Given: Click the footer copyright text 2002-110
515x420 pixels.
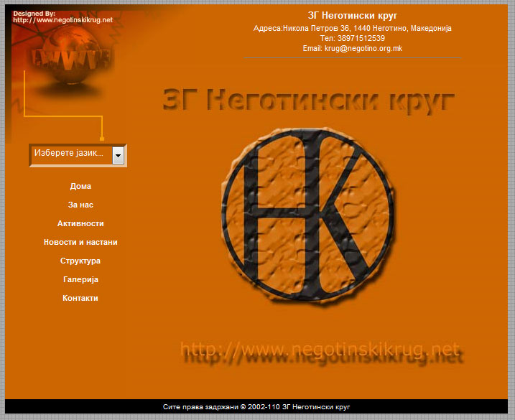Looking at the screenshot, I should [256, 407].
